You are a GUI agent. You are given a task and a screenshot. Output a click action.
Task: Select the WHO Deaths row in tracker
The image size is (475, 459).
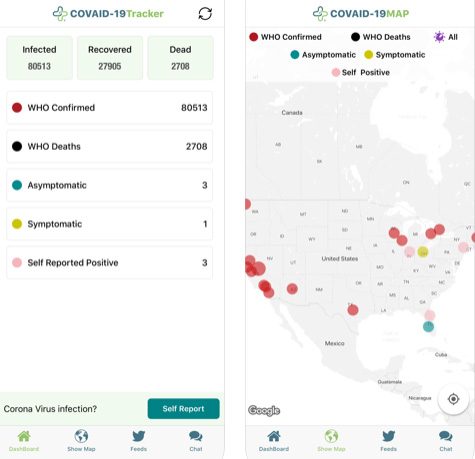coord(110,146)
